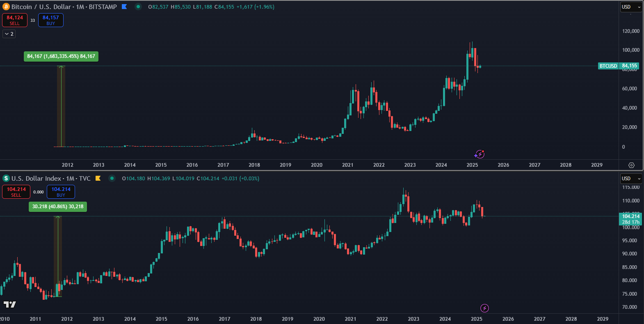
Task: Click the 40,000 price axis label
Action: click(630, 108)
